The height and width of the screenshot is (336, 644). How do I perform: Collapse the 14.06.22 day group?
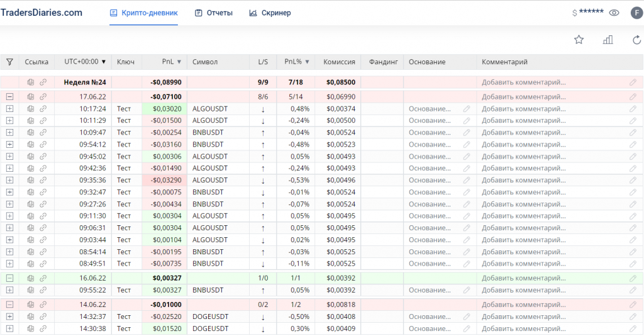pyautogui.click(x=9, y=305)
